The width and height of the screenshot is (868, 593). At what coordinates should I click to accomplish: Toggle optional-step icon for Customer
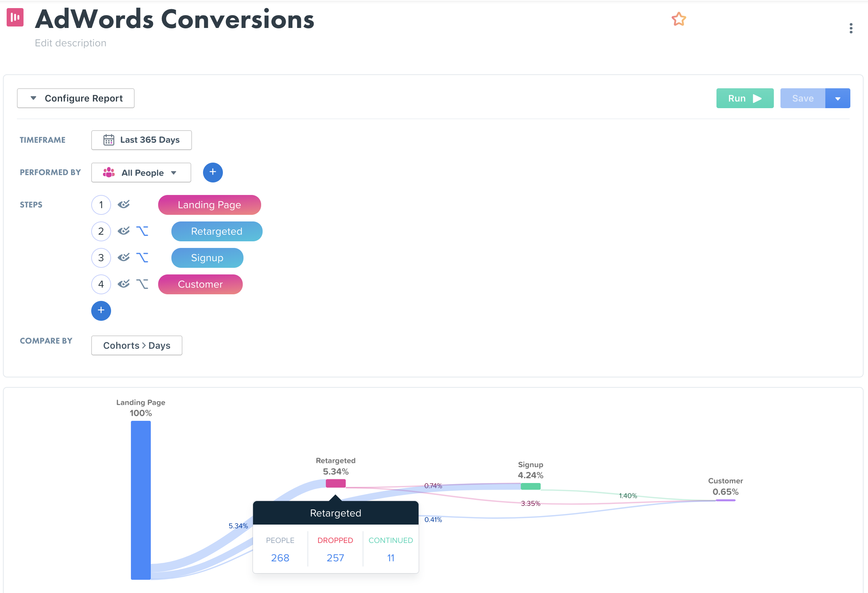[x=142, y=284]
